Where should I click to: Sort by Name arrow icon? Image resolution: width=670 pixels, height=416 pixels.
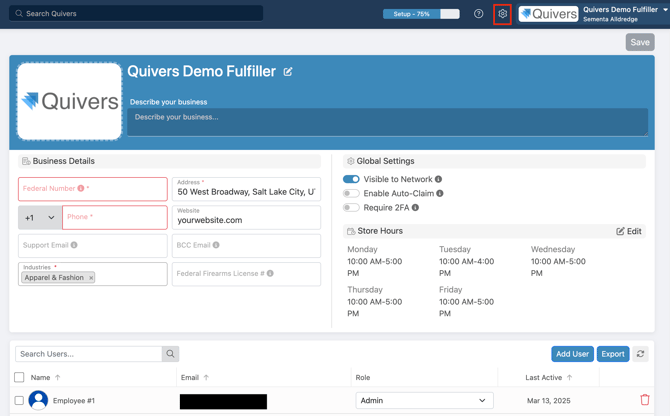click(x=58, y=378)
